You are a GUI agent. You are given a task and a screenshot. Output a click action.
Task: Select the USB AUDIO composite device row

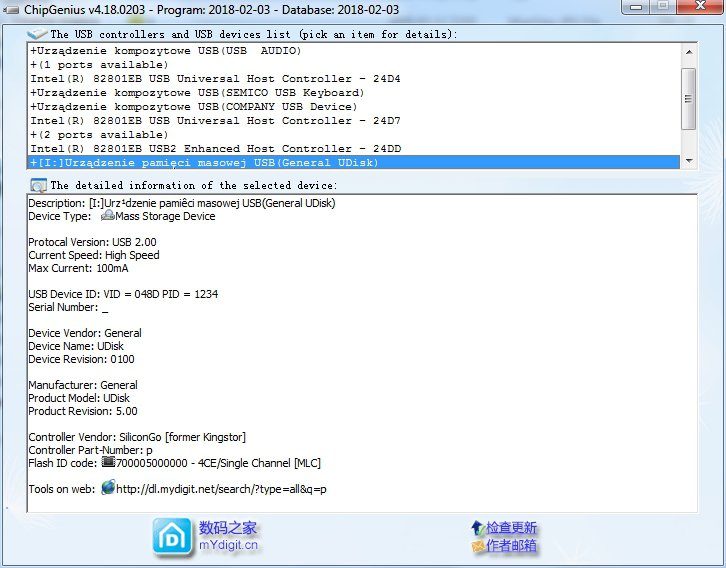(x=353, y=50)
